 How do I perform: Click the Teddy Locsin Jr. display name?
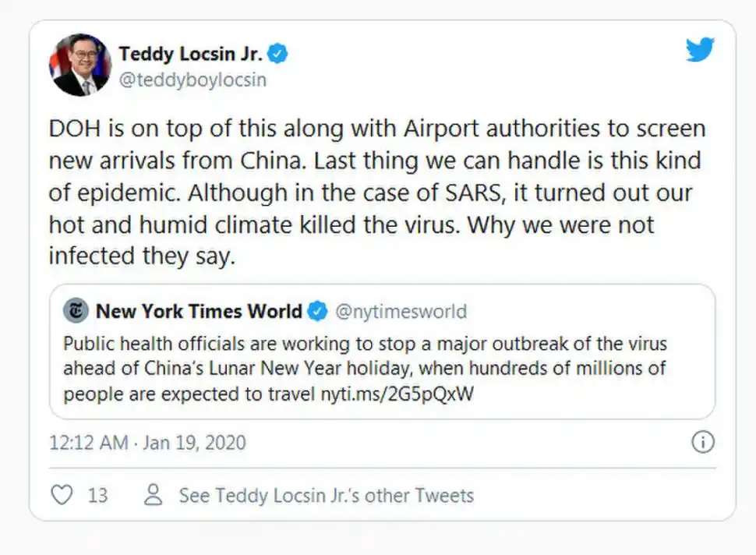(x=190, y=54)
